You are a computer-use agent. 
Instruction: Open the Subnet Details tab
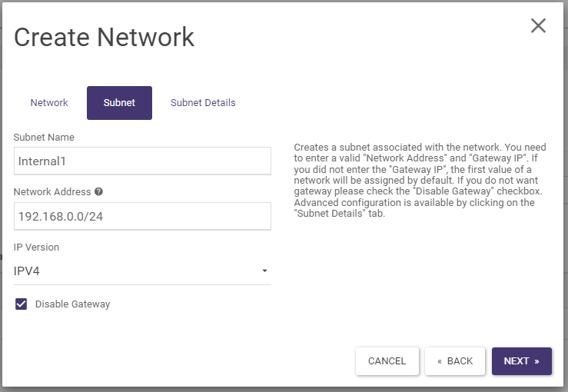click(203, 103)
